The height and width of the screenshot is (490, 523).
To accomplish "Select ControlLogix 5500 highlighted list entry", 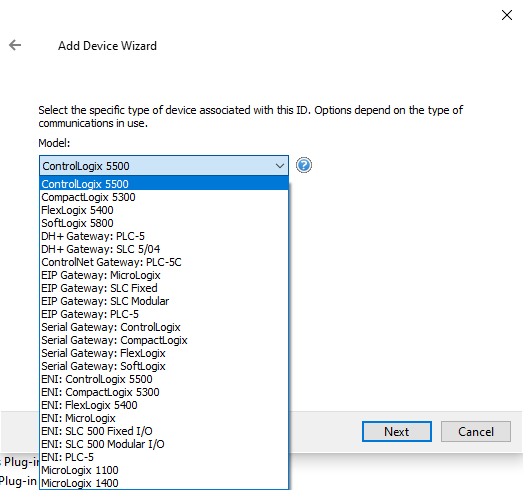I will [x=164, y=184].
